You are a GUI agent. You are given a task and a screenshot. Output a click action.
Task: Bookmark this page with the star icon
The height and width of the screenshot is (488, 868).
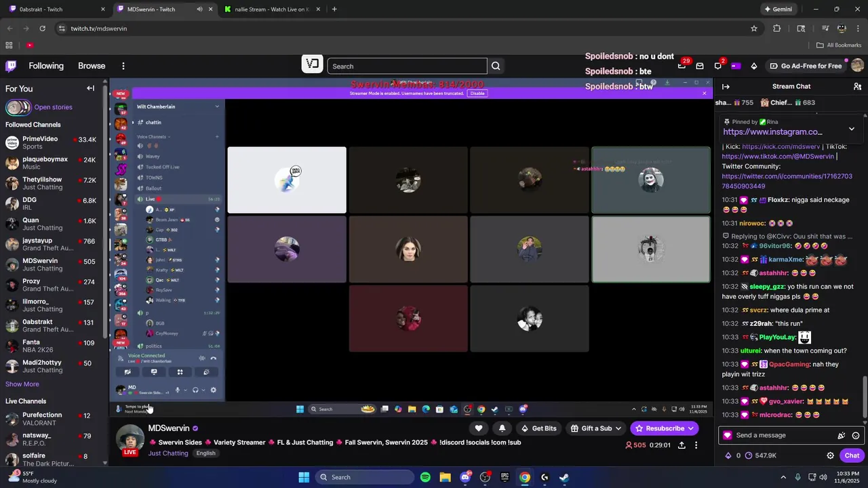pyautogui.click(x=753, y=28)
